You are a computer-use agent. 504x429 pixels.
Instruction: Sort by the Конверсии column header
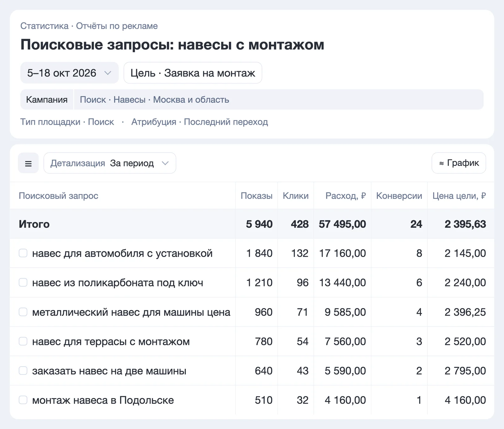(399, 196)
